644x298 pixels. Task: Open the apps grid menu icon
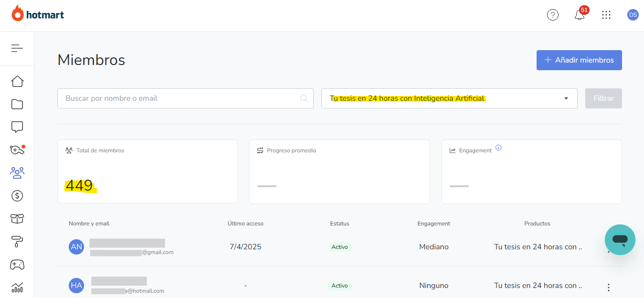[x=606, y=15]
